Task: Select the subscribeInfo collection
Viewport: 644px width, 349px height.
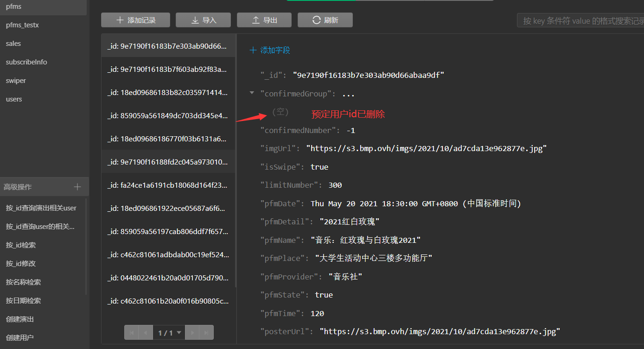Action: click(x=43, y=62)
